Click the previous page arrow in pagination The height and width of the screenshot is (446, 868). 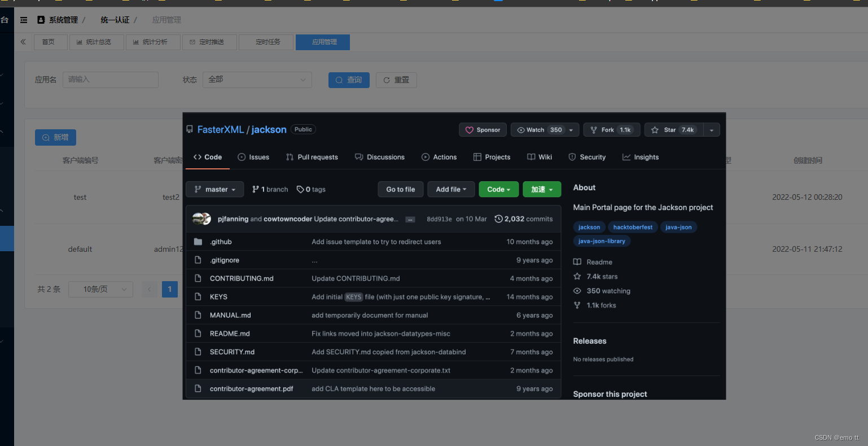(150, 289)
